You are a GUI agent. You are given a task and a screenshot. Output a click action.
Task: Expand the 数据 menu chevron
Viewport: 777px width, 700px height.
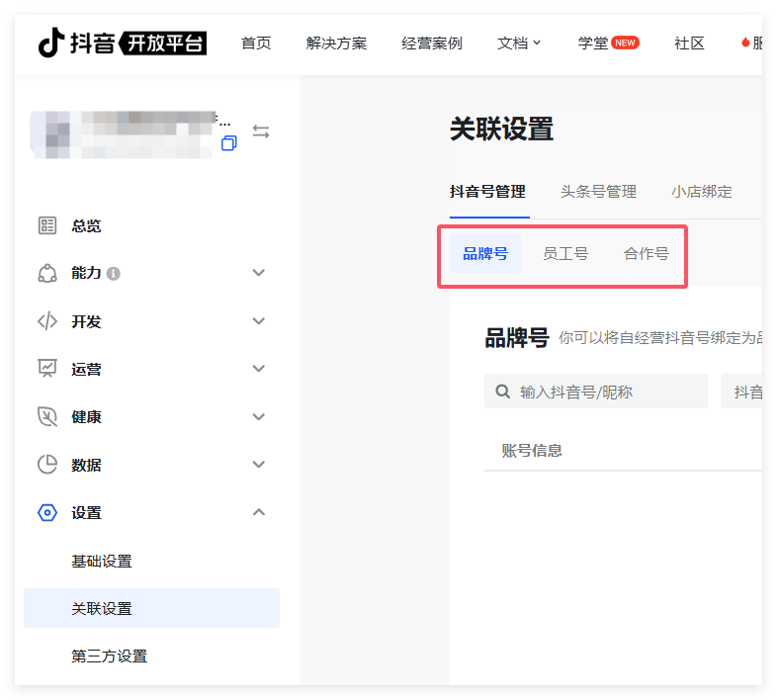point(259,465)
